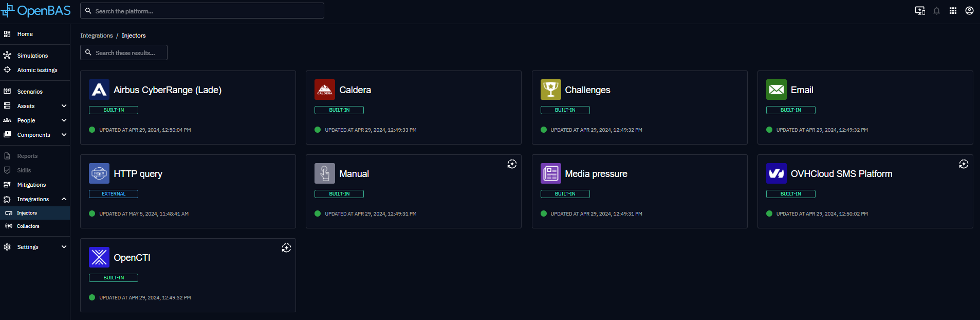The height and width of the screenshot is (320, 980).
Task: Expand the Settings menu chevron
Action: (64, 247)
